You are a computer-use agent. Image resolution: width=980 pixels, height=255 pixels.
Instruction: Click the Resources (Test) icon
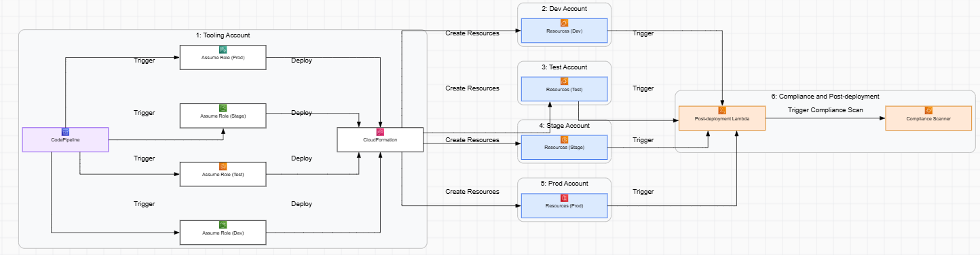[x=564, y=82]
